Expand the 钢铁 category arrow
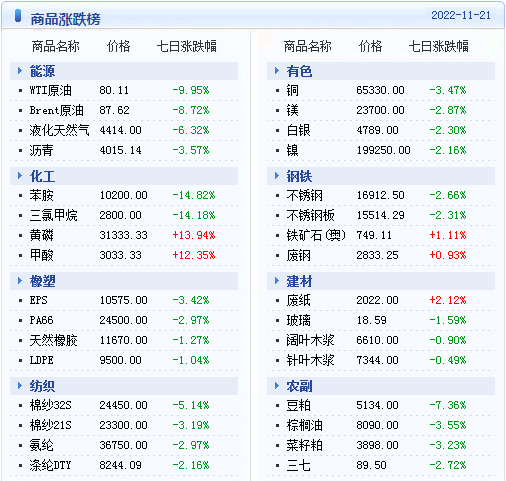Image resolution: width=506 pixels, height=481 pixels. (x=277, y=176)
